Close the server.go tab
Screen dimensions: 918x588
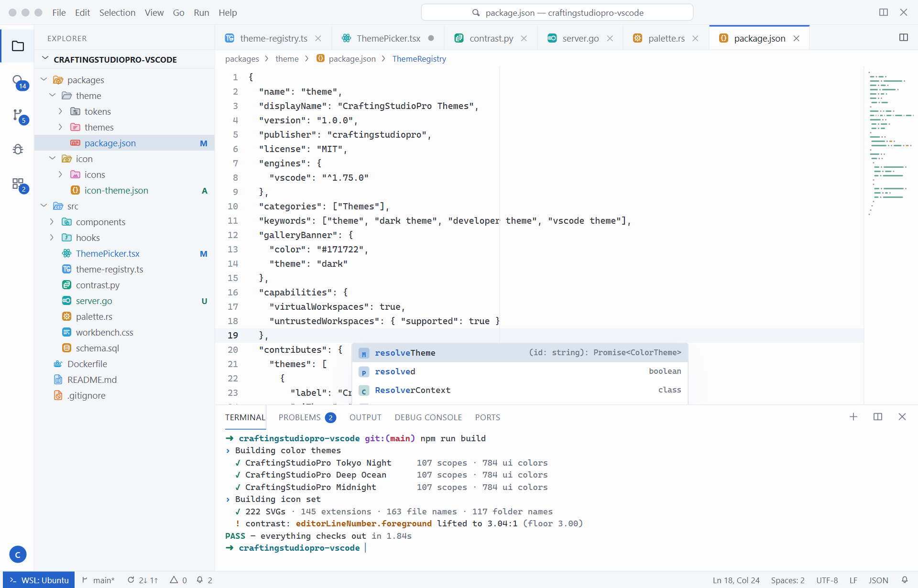click(x=610, y=38)
